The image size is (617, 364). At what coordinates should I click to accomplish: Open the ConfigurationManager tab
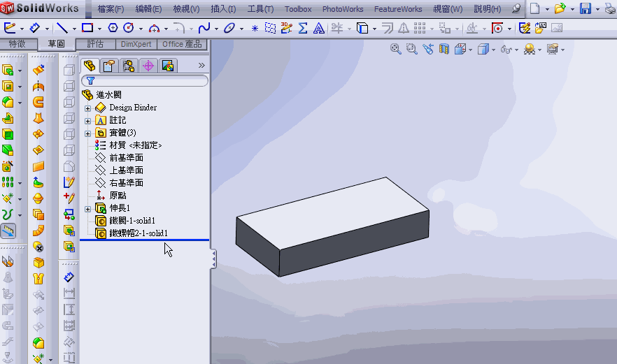pyautogui.click(x=128, y=66)
